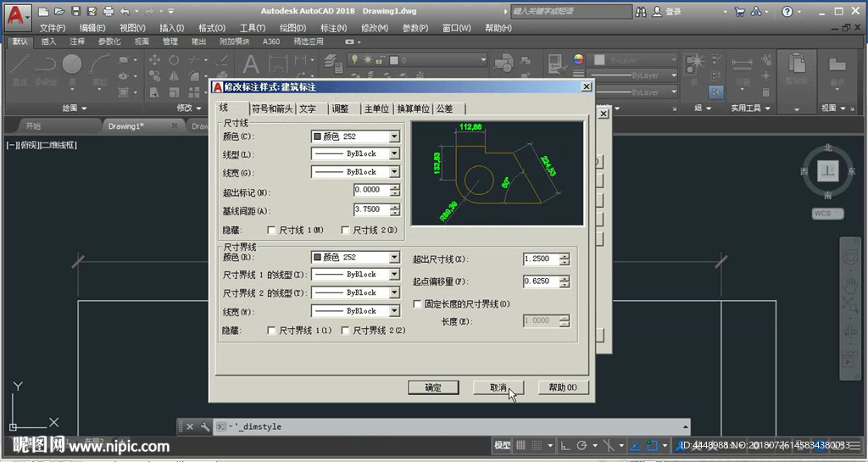868x462 pixels.
Task: Switch to the 符号和箭头 tab
Action: 272,109
